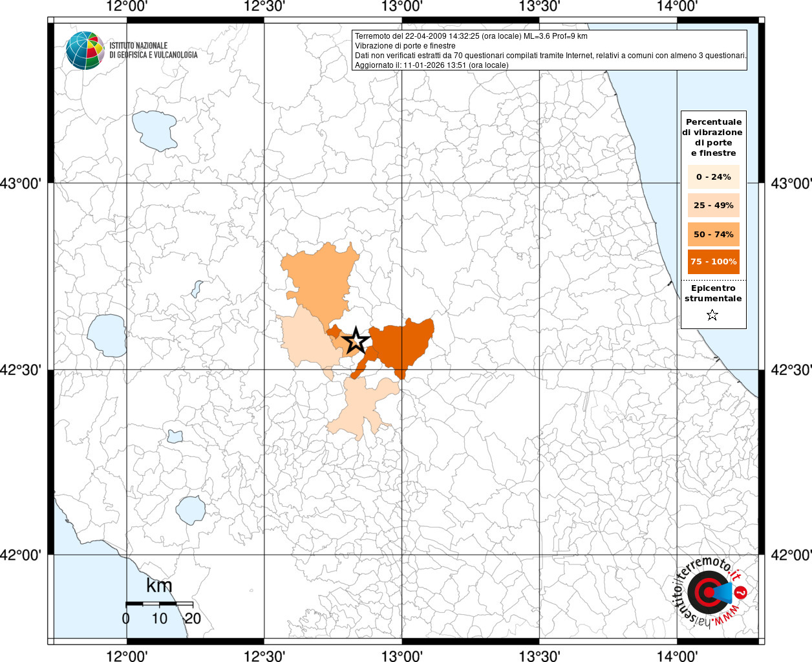The image size is (812, 662).
Task: Click the large lake in the northwest
Action: point(155,130)
